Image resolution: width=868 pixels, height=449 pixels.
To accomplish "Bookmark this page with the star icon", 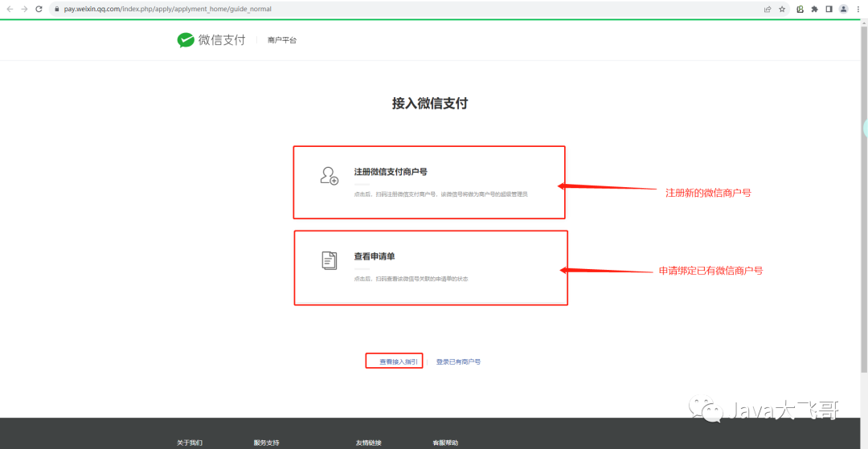I will (x=782, y=9).
